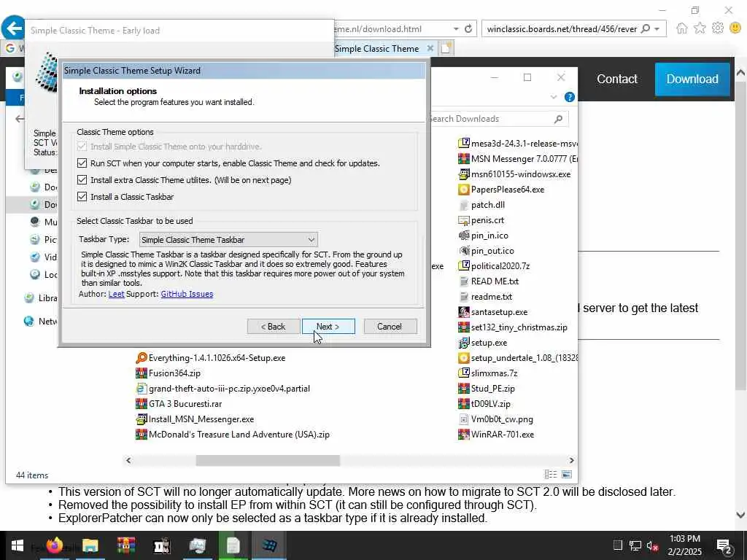The width and height of the screenshot is (747, 560).
Task: Click the smiley feedback icon
Action: tap(735, 28)
